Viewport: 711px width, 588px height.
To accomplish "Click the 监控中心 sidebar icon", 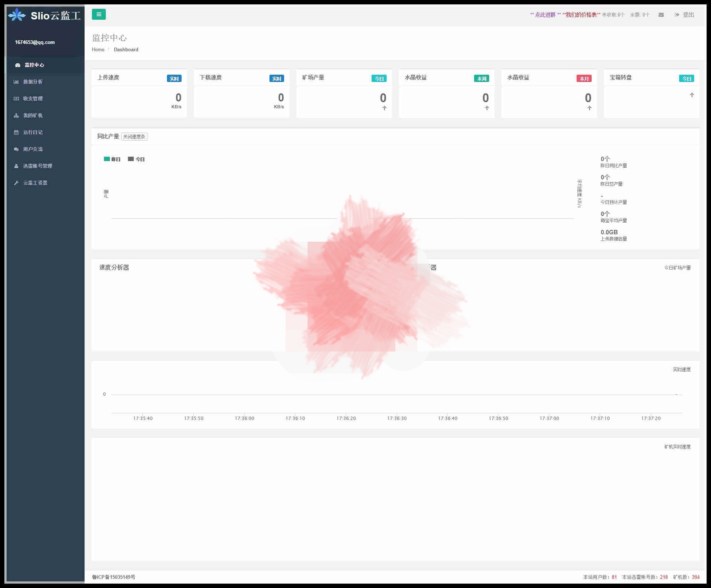I will tap(17, 64).
